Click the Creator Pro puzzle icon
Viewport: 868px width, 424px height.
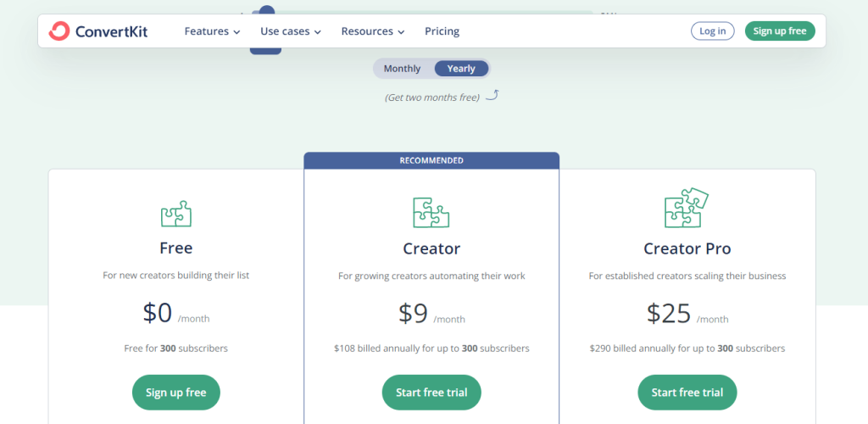[x=687, y=208]
